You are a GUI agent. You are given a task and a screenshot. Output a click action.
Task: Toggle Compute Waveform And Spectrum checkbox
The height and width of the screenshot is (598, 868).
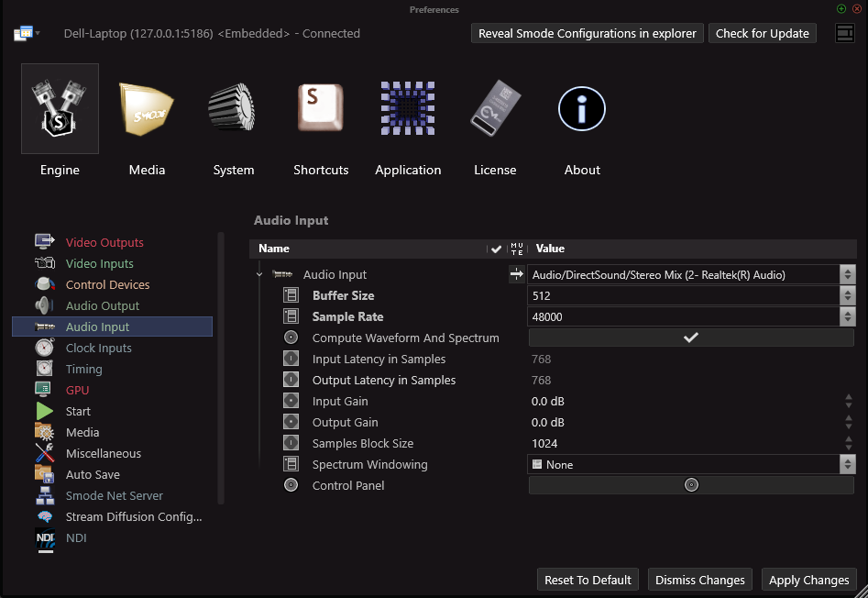(691, 338)
